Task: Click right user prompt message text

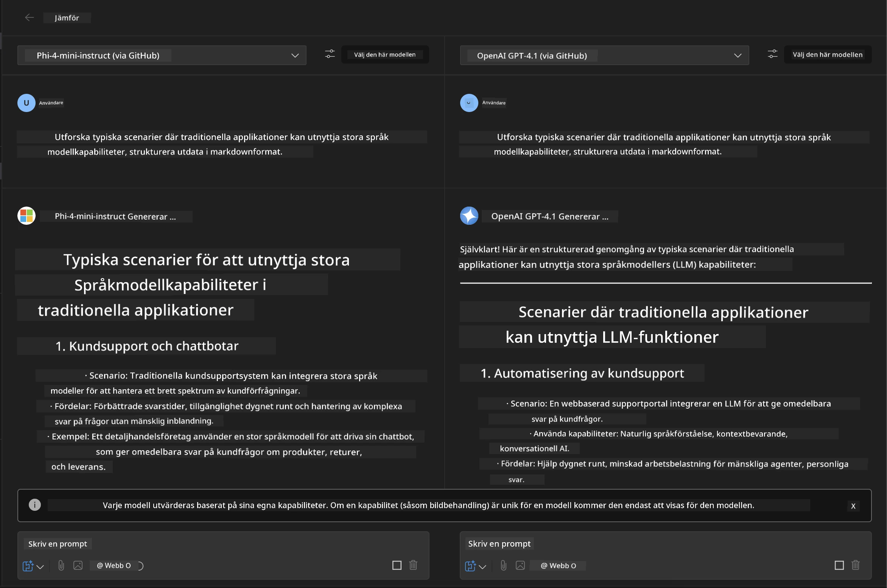Action: 664,144
